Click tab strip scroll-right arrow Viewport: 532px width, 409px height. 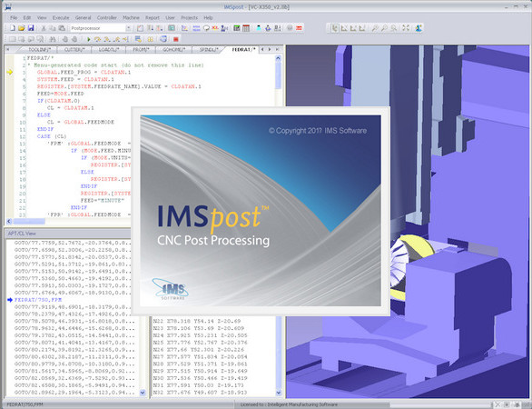pyautogui.click(x=270, y=50)
